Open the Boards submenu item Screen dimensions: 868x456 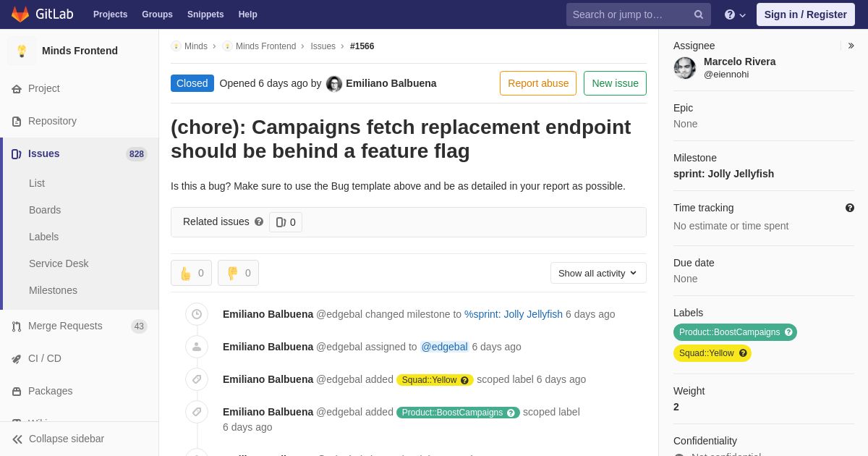pos(45,210)
